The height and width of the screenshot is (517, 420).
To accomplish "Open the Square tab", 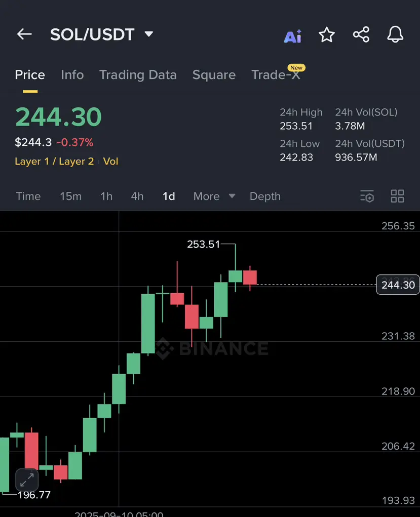I will pos(214,75).
